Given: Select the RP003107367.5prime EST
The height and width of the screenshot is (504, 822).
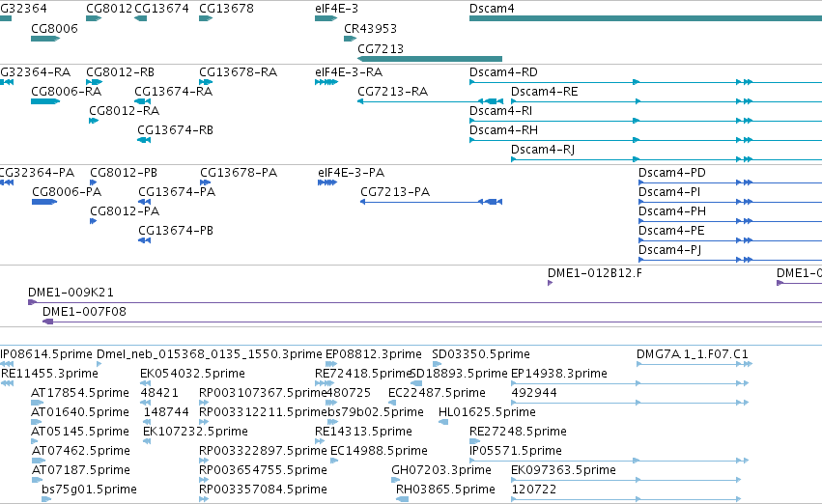Looking at the screenshot, I should [x=204, y=403].
